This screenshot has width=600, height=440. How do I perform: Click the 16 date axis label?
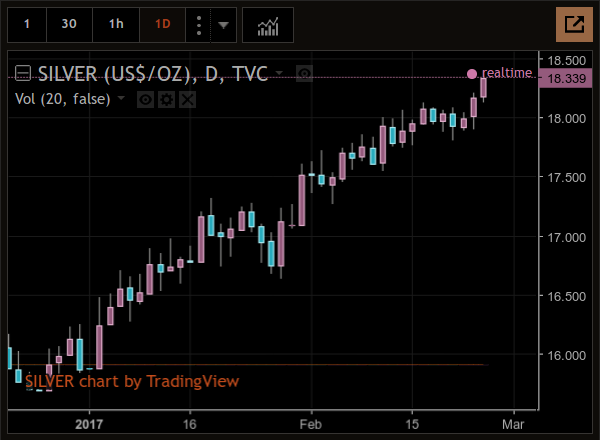[x=189, y=424]
